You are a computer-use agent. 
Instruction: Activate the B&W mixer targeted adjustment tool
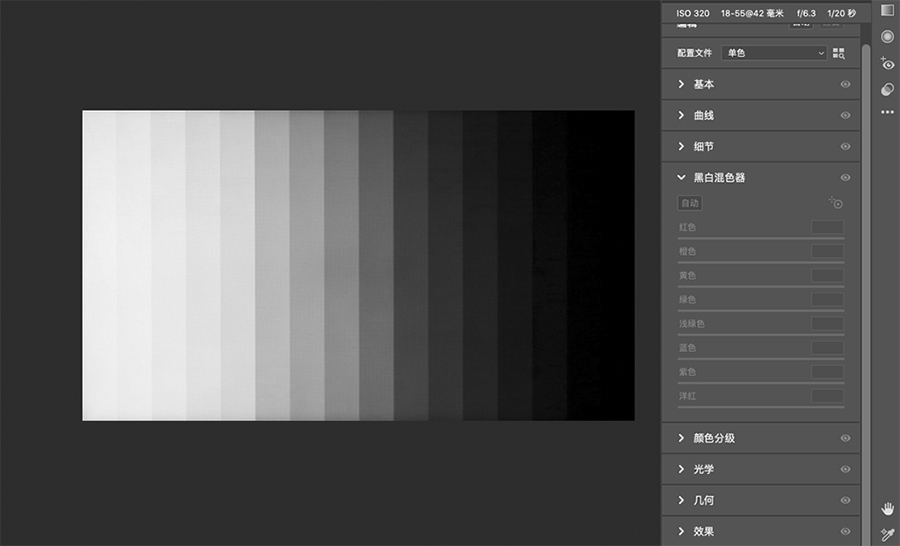pos(836,203)
